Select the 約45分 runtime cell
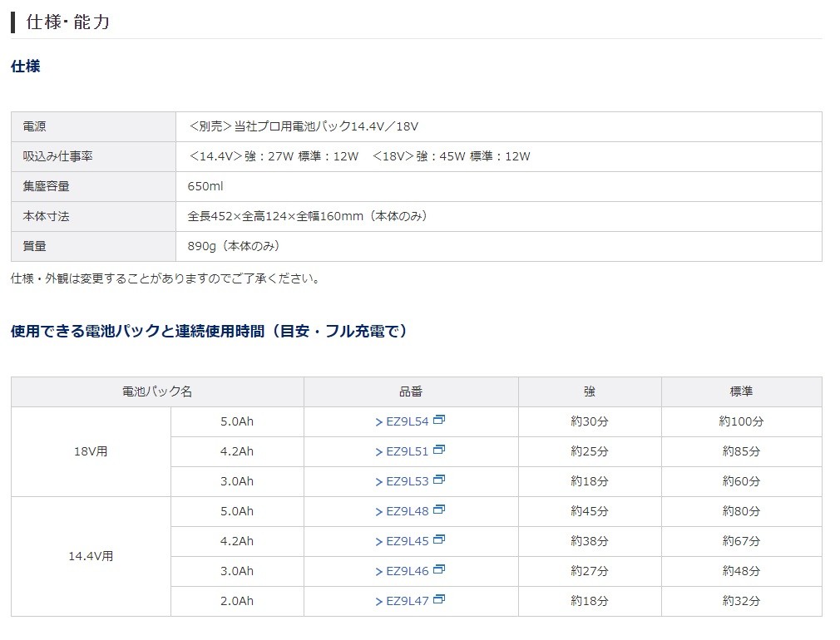Image resolution: width=840 pixels, height=640 pixels. tap(590, 512)
